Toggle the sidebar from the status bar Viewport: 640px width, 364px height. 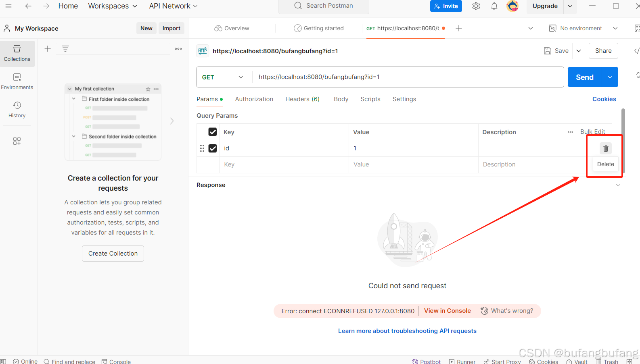pos(3,362)
